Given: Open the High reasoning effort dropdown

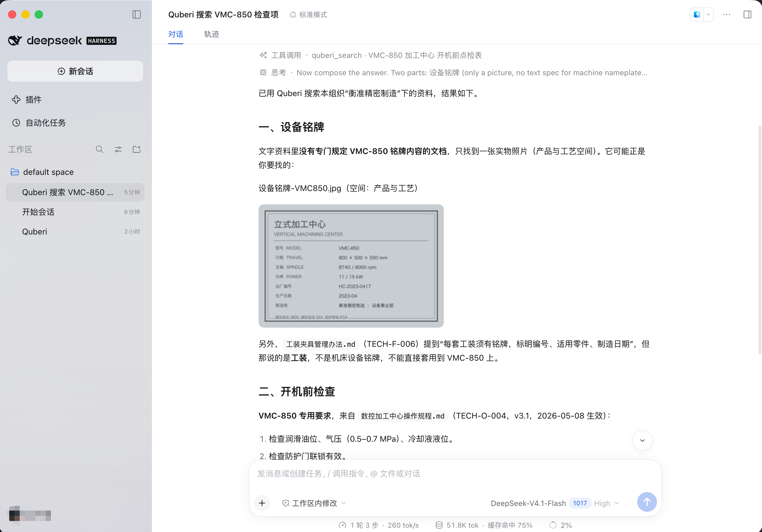Looking at the screenshot, I should click(607, 503).
